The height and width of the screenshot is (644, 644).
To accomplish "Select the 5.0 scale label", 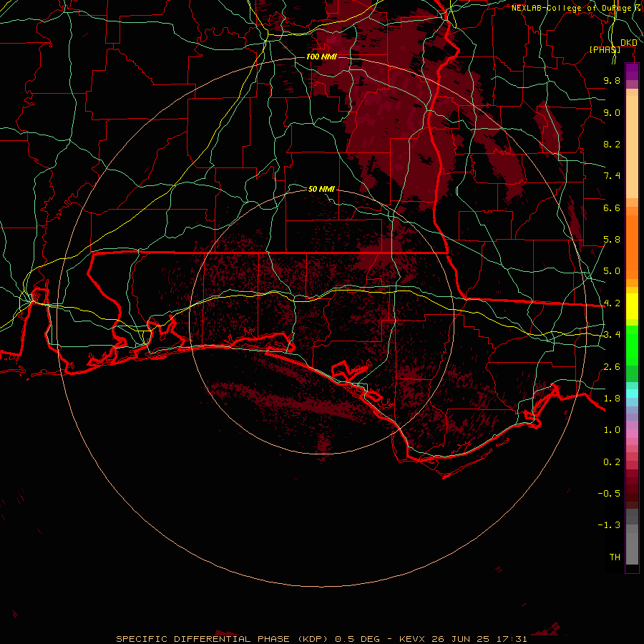I will (x=612, y=271).
